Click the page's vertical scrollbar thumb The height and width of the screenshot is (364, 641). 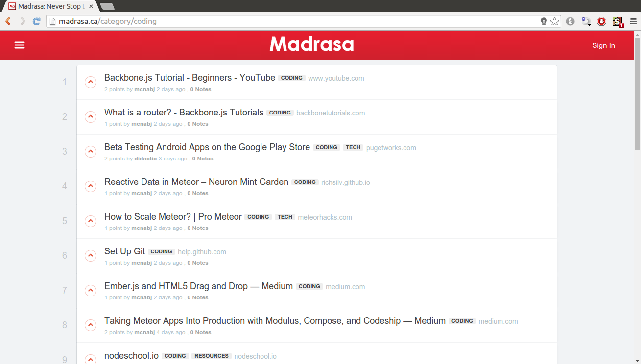pyautogui.click(x=637, y=94)
